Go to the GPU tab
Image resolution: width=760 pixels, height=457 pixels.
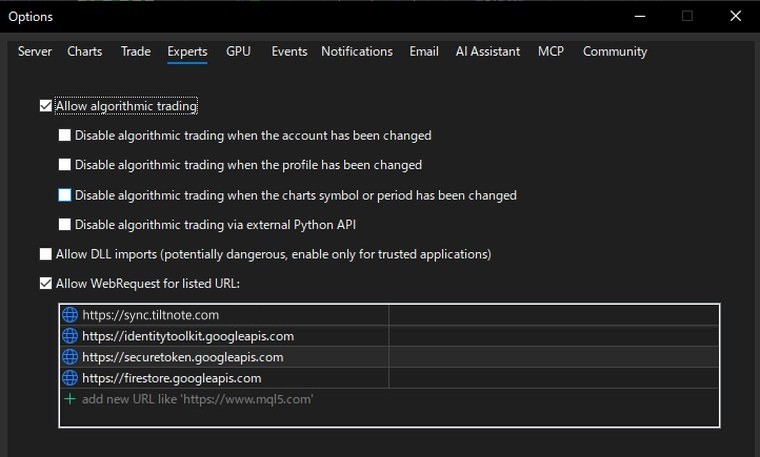(x=238, y=51)
